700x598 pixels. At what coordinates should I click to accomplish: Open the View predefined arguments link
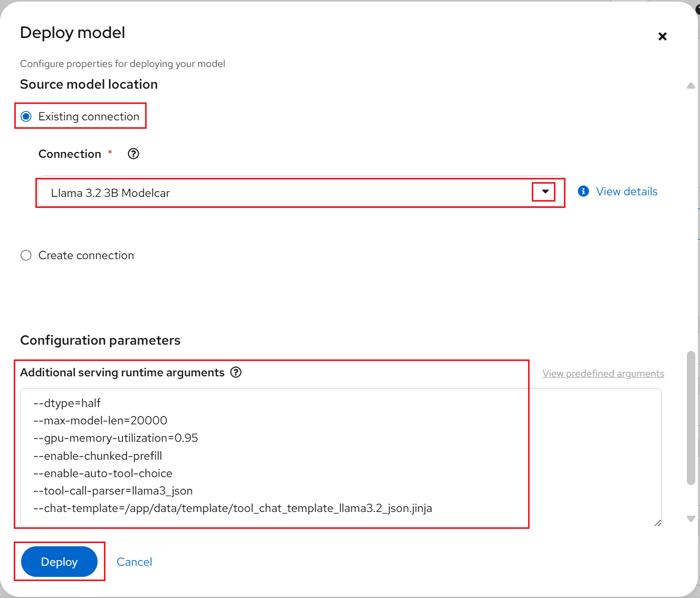click(x=603, y=374)
